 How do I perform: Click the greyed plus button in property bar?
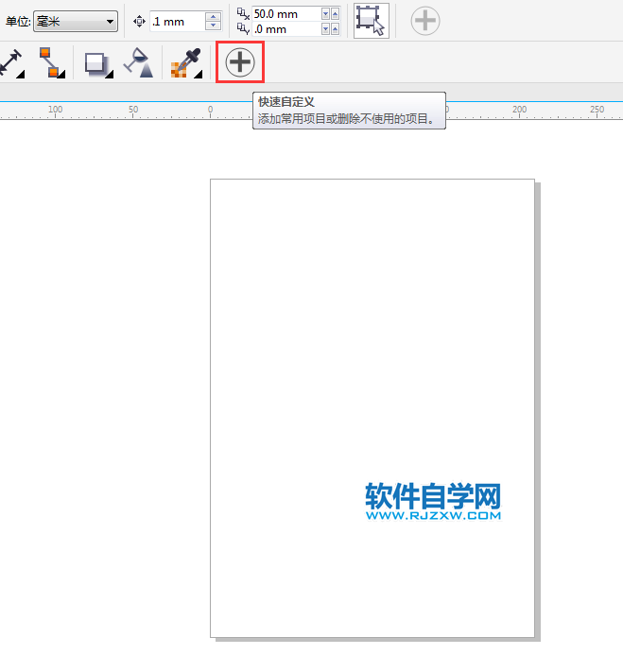click(425, 21)
